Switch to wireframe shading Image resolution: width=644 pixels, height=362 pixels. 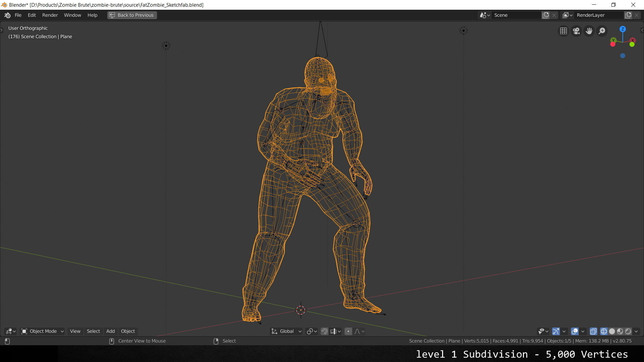click(604, 331)
